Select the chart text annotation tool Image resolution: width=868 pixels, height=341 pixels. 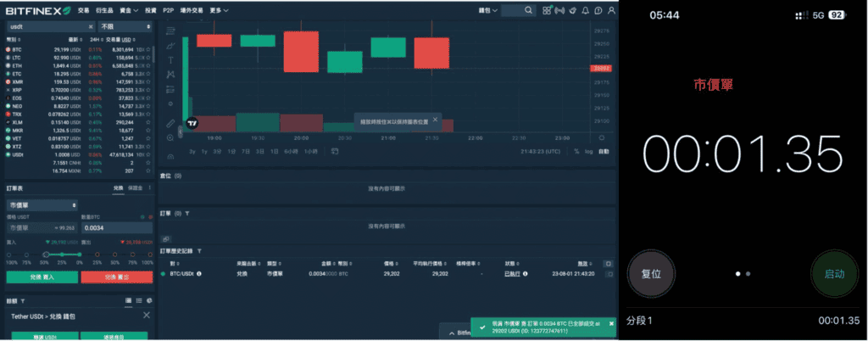[170, 59]
